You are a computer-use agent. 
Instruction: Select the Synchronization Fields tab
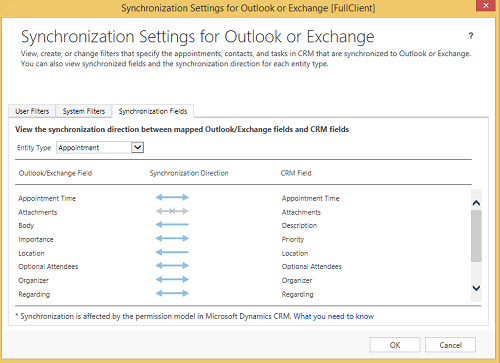pyautogui.click(x=153, y=111)
